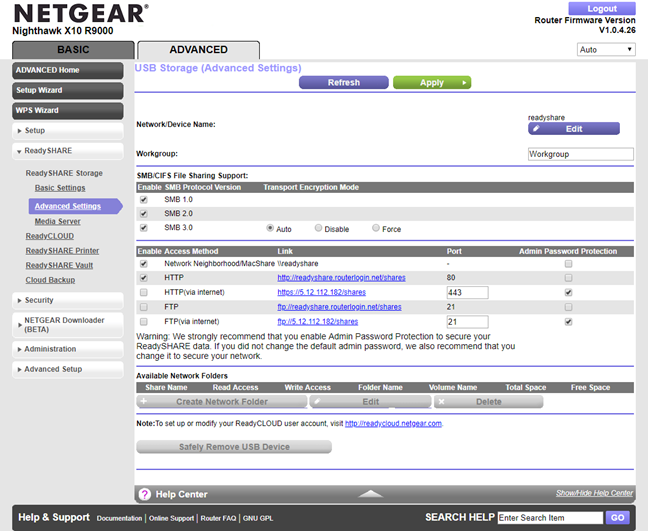Expand the NETGEAR Downloader (BETA) section
Image resolution: width=648 pixels, height=531 pixels.
coord(68,325)
